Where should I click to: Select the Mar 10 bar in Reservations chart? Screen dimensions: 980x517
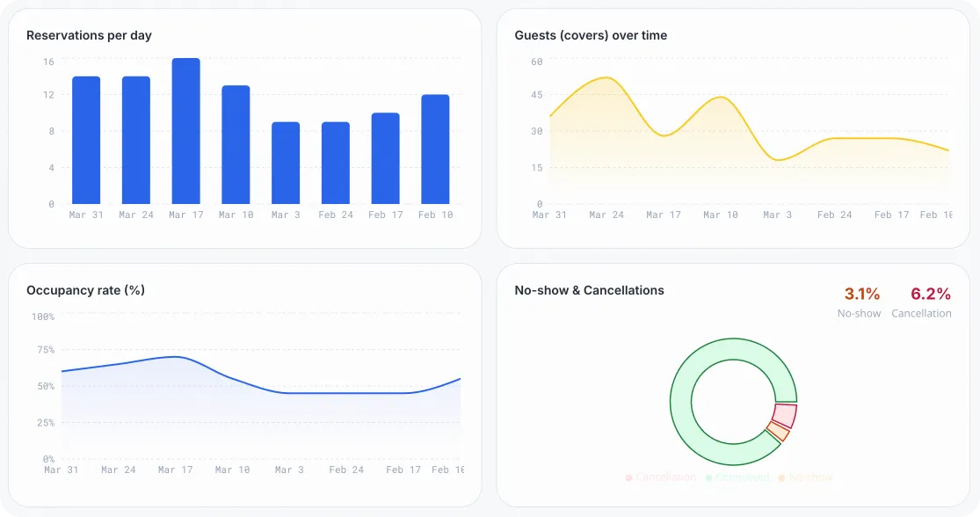236,145
